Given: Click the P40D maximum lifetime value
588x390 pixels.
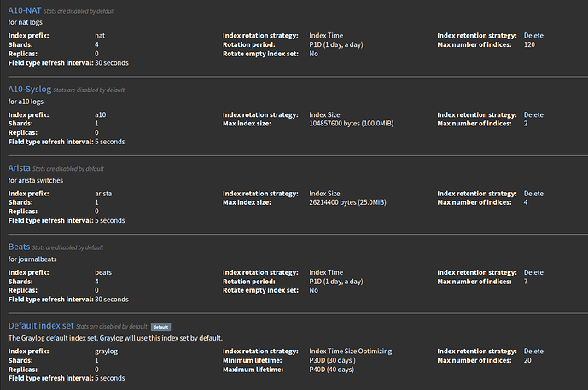Looking at the screenshot, I should point(331,370).
